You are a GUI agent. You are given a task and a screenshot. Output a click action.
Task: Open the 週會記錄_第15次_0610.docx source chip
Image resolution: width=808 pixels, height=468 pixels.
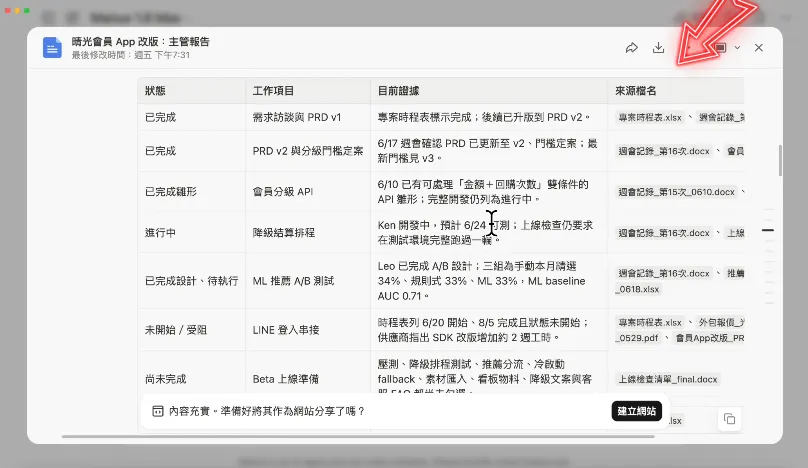click(x=677, y=192)
